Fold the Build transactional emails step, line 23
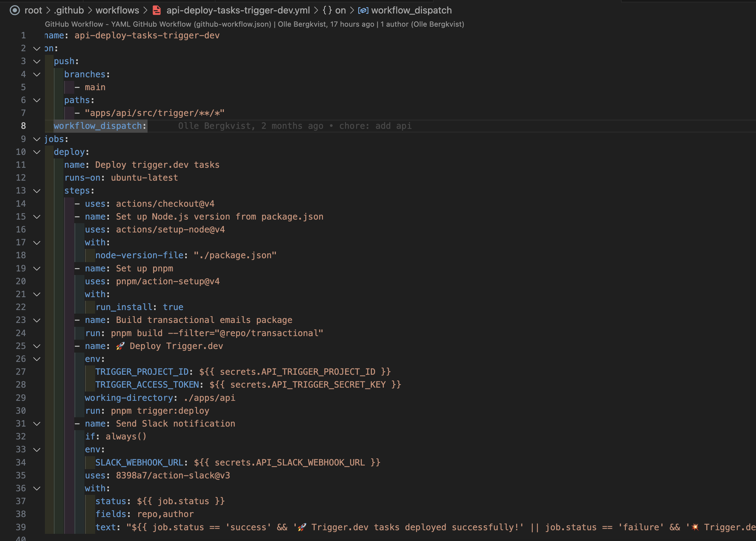The height and width of the screenshot is (541, 756). (x=37, y=320)
